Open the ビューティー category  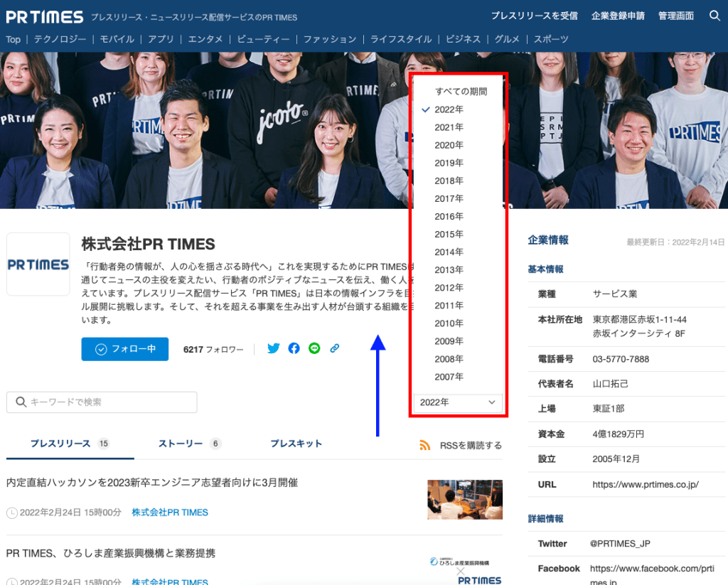[x=263, y=40]
